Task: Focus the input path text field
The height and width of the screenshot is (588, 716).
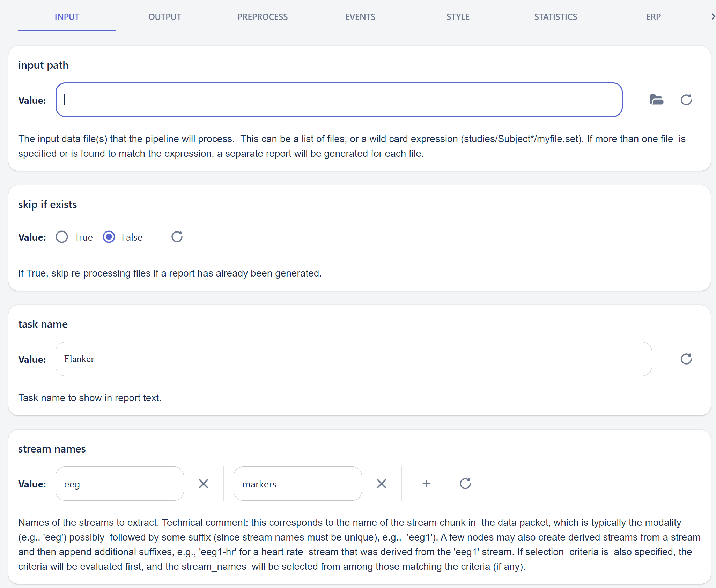Action: (339, 100)
